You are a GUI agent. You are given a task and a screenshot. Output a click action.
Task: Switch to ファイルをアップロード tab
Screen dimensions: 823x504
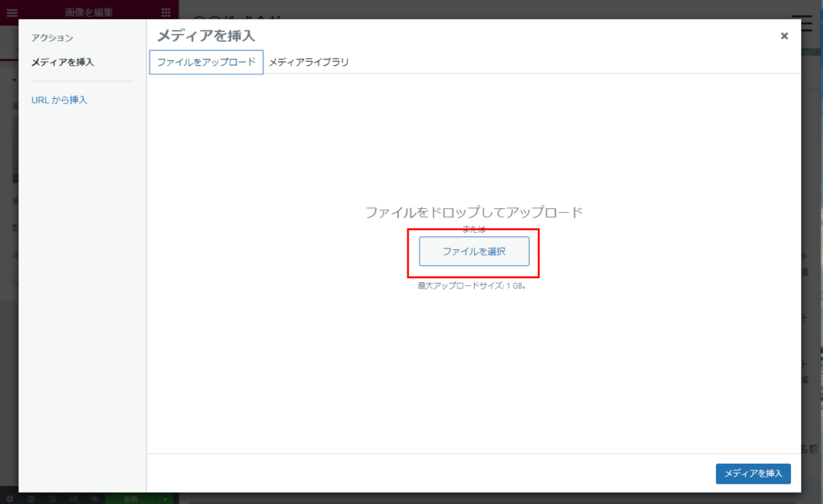[x=207, y=62]
